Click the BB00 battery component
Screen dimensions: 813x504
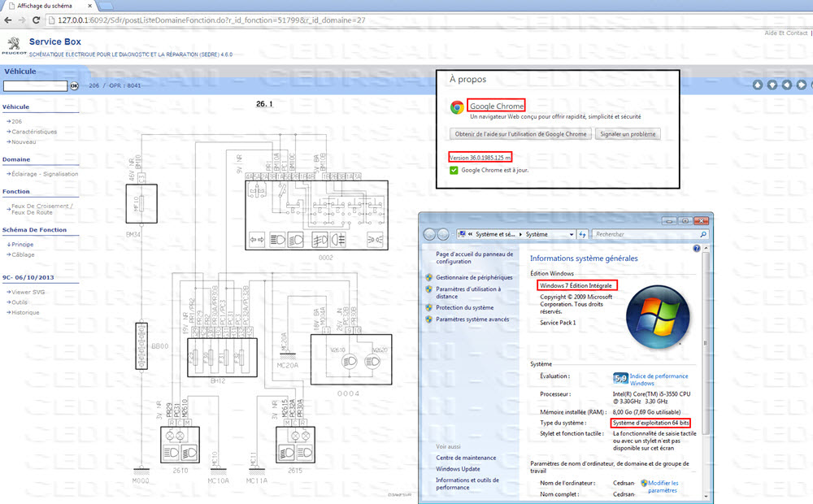[x=141, y=345]
